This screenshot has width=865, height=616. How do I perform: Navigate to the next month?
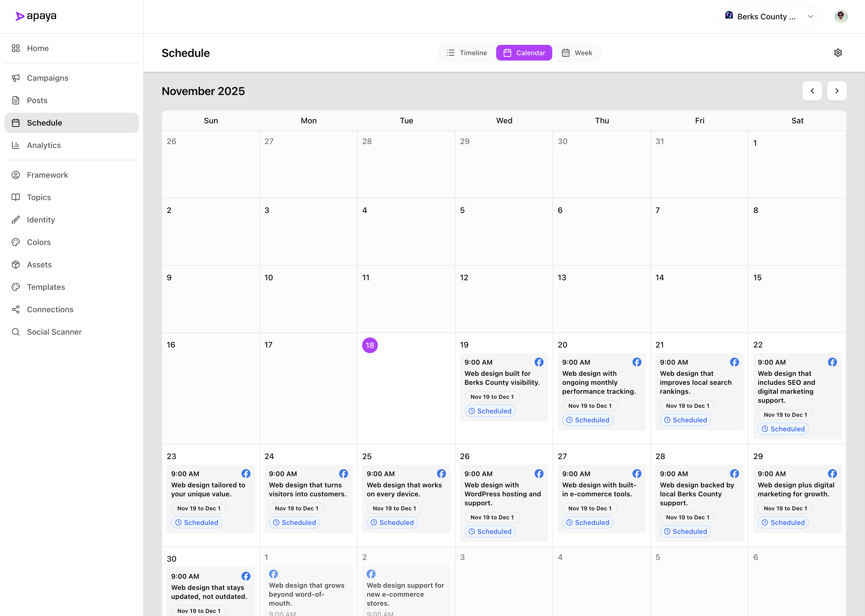pyautogui.click(x=837, y=91)
